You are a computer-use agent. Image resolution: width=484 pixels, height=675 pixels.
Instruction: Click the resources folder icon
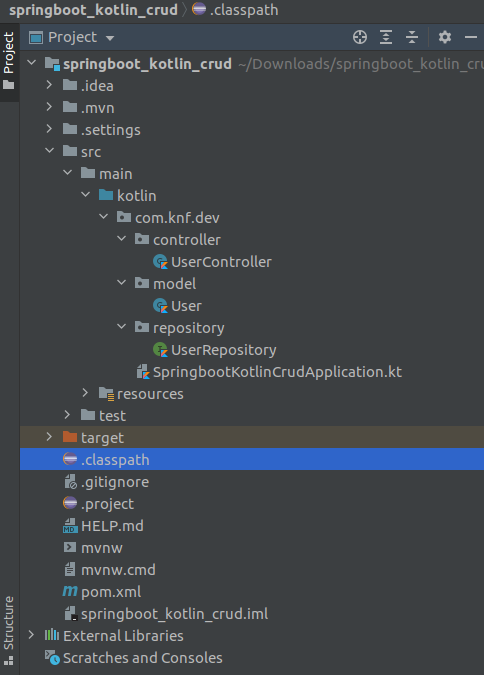point(106,393)
